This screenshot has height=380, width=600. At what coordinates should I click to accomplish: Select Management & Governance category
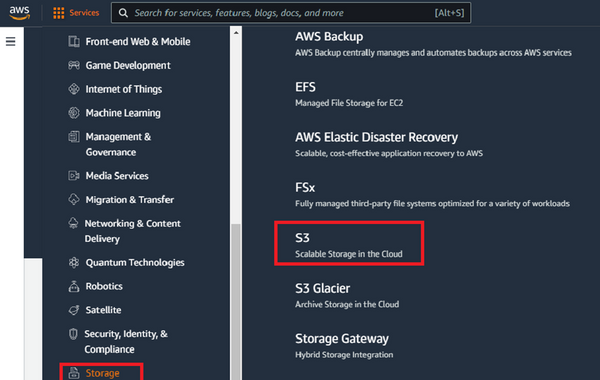118,144
